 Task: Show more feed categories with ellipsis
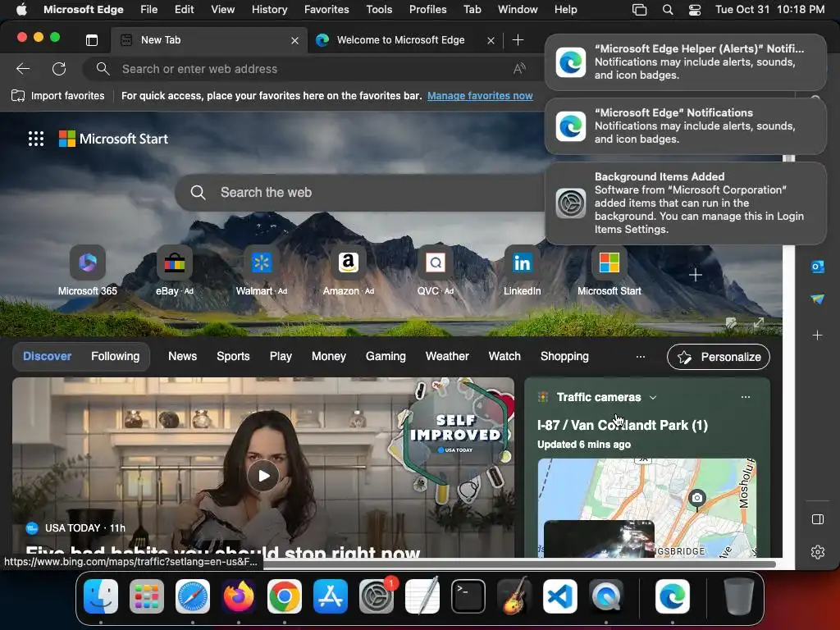[640, 357]
